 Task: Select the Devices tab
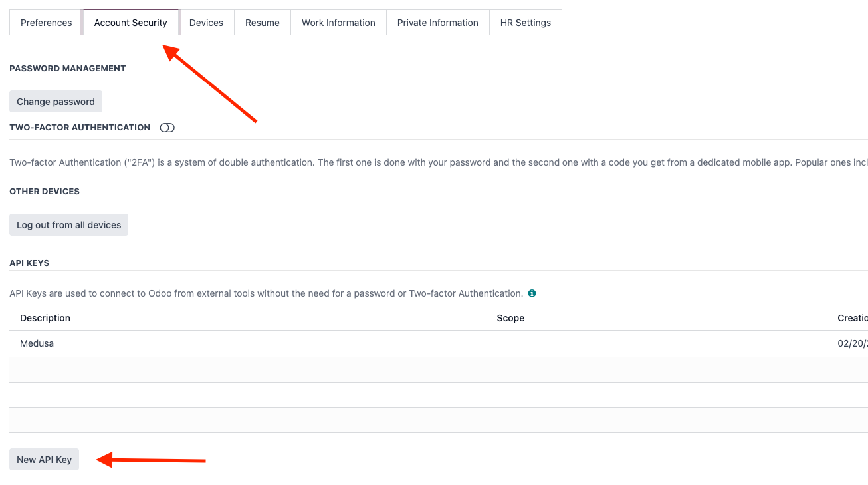coord(207,22)
